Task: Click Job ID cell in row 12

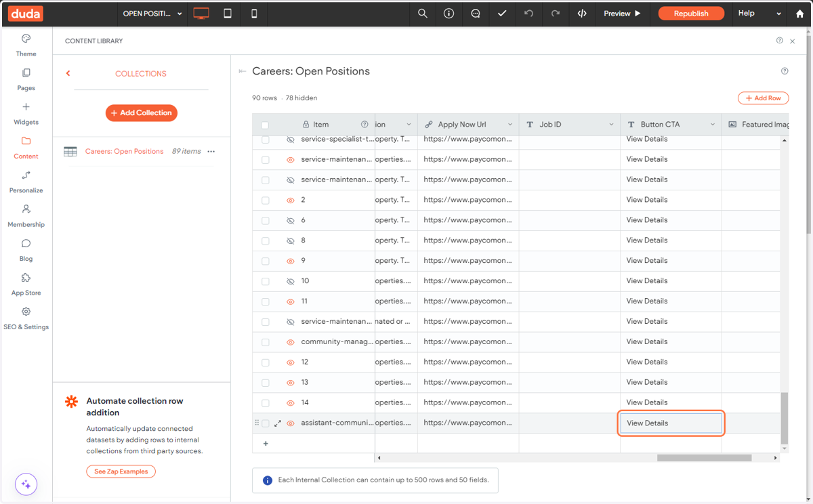Action: pos(570,362)
